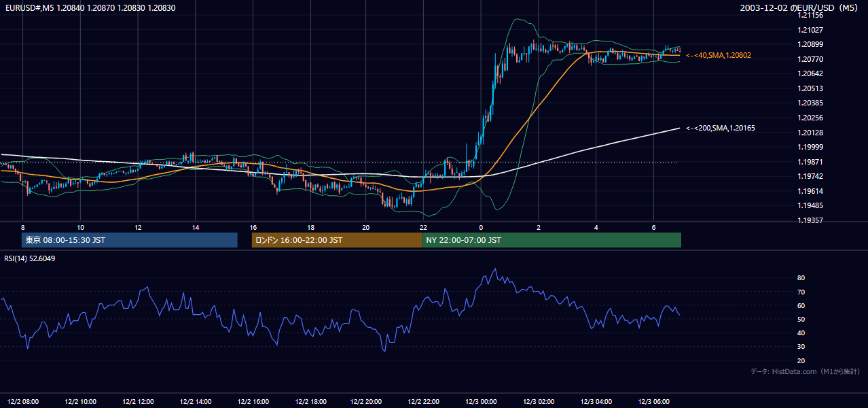Click price level 1.19742 on the axis
868x408 pixels.
point(810,176)
